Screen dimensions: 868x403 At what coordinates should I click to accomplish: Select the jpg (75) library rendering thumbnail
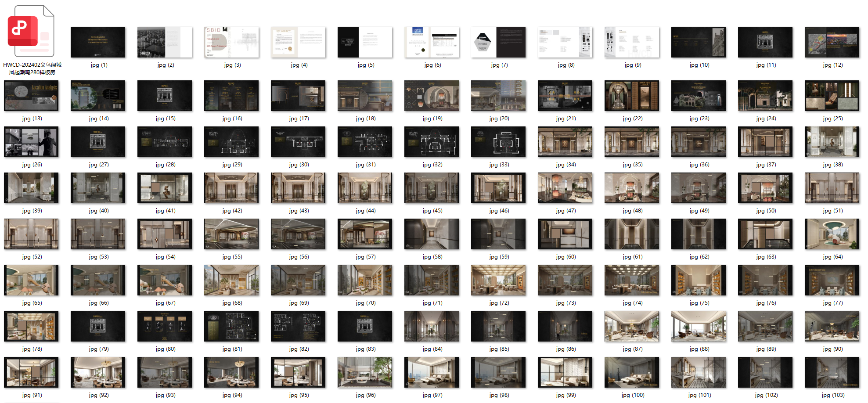click(699, 280)
